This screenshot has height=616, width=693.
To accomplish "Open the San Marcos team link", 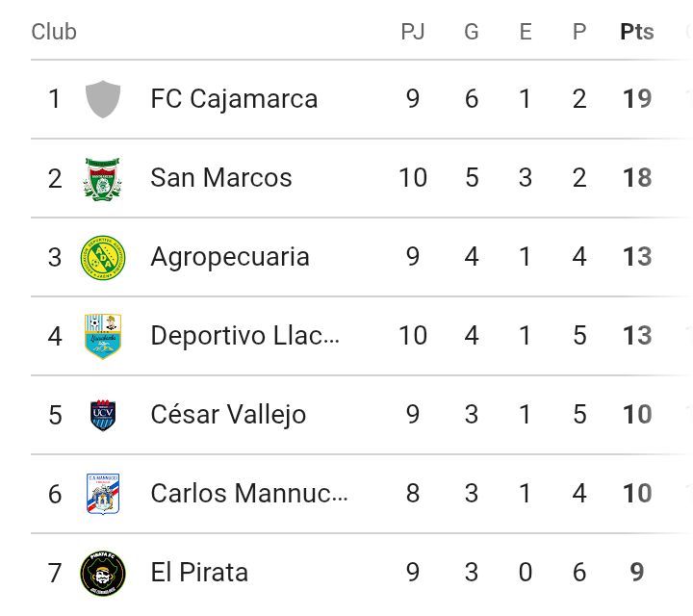I will pyautogui.click(x=220, y=178).
